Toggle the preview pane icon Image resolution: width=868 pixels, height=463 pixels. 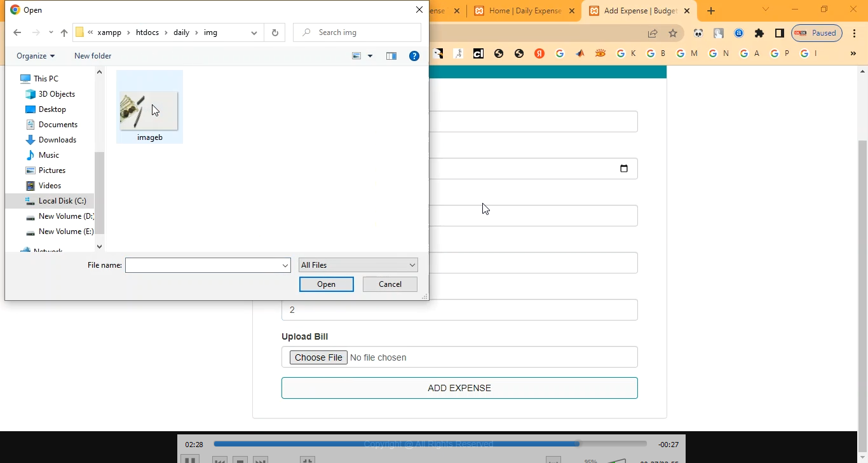(x=391, y=56)
